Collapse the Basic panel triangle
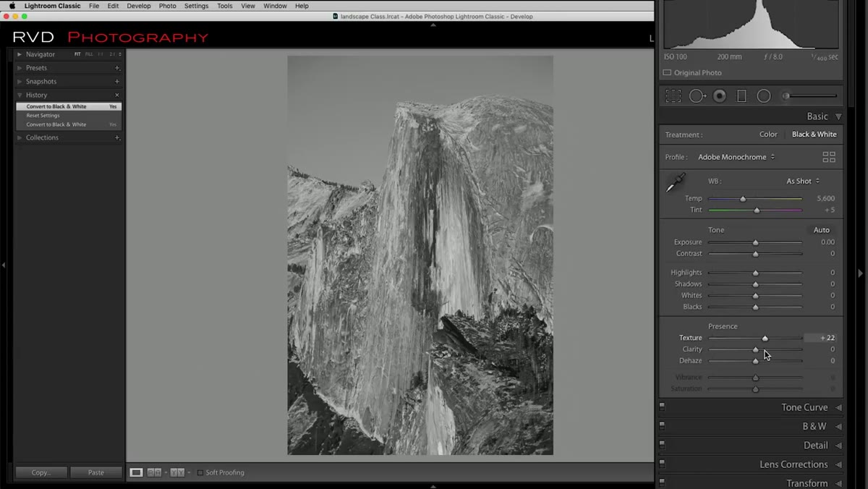Viewport: 868px width, 489px height. pos(838,116)
